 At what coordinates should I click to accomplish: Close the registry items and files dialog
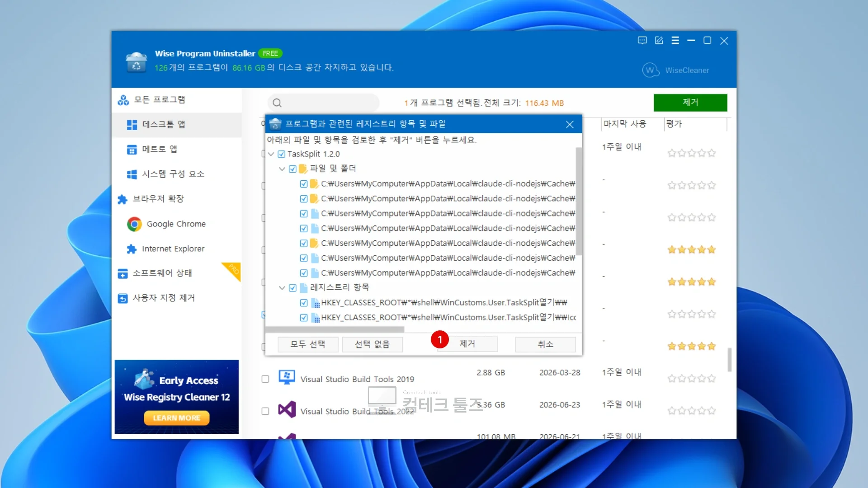coord(570,124)
